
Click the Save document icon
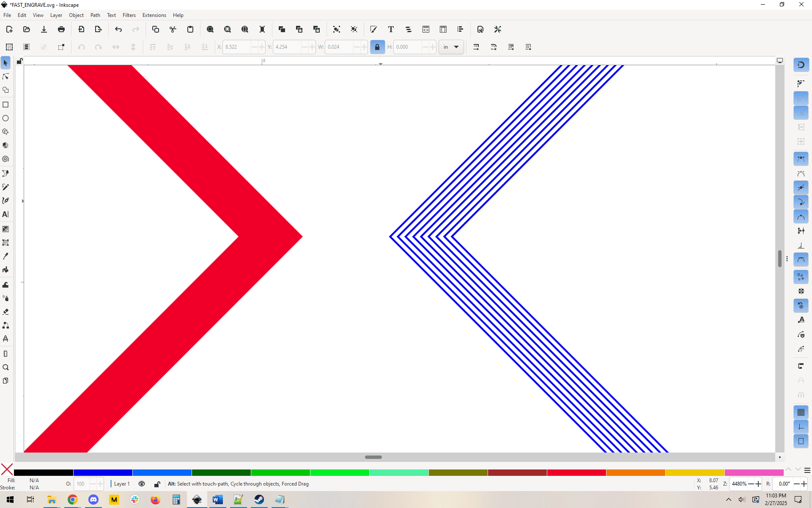pos(44,29)
